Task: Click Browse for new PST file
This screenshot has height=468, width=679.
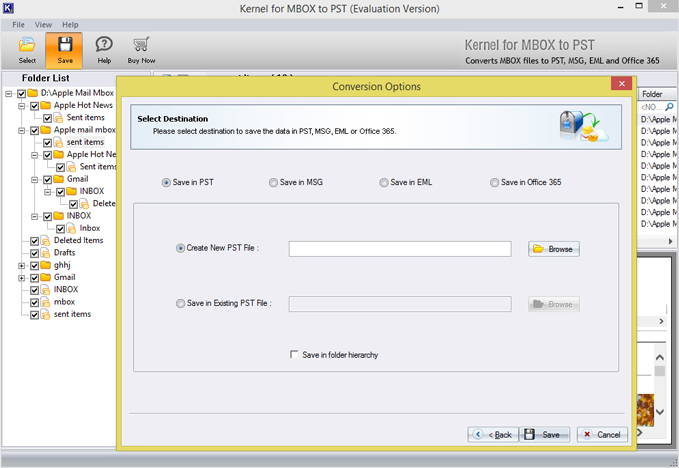Action: coord(553,249)
